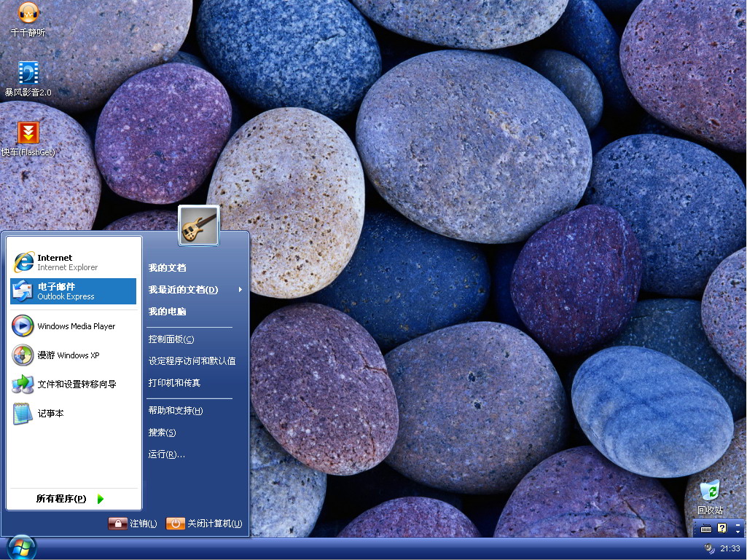Click the Start orb on the taskbar
Viewport: 747px width, 560px height.
21,548
